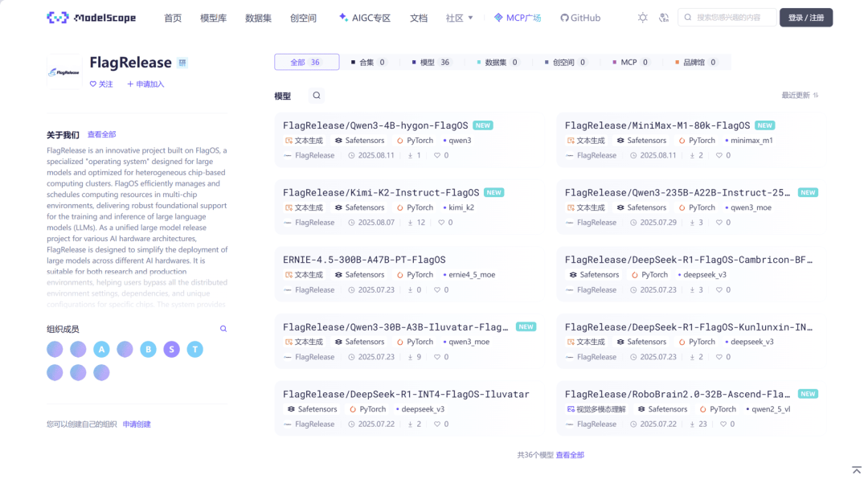Screen dimensions: 868x488
Task: Click the member avatar labeled T
Action: 194,350
